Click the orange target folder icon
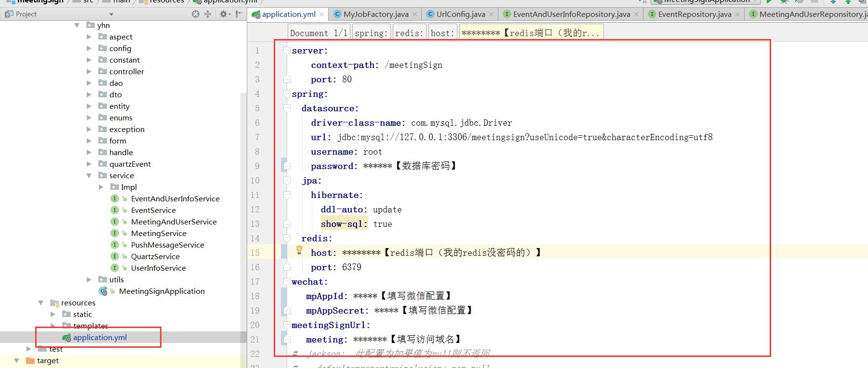This screenshot has width=868, height=368. [30, 360]
